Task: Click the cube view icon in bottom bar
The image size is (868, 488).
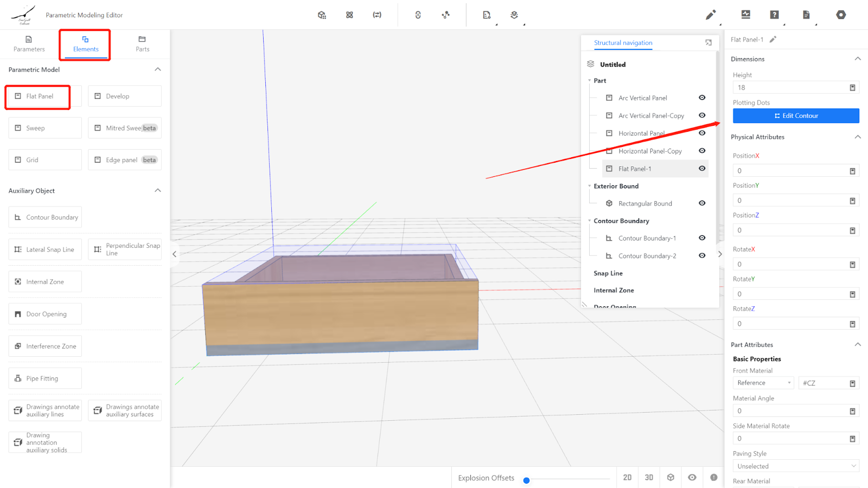Action: pos(671,478)
